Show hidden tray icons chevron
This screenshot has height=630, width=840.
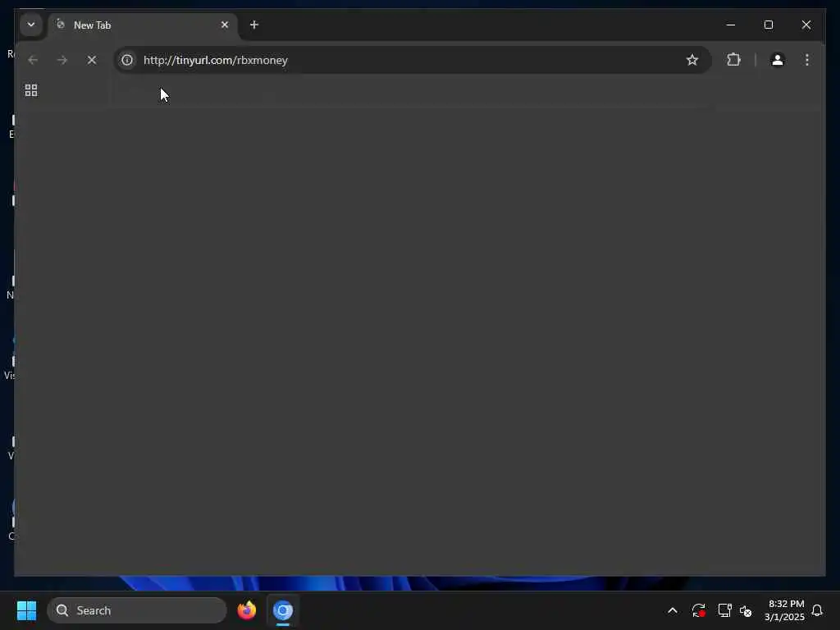(673, 610)
